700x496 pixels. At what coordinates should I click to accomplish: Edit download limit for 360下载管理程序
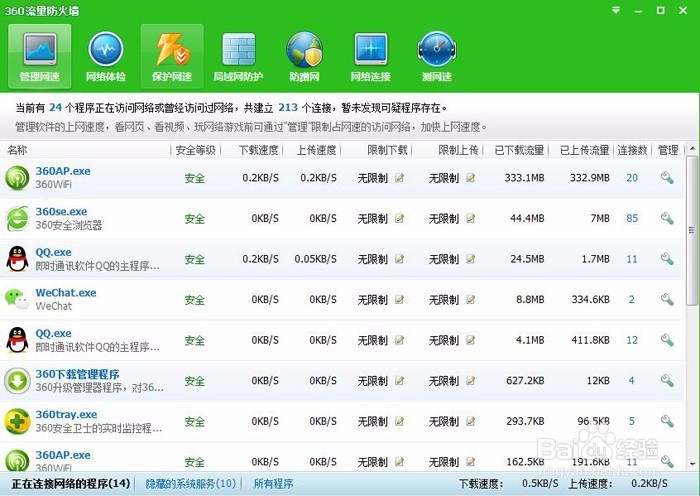click(x=400, y=381)
